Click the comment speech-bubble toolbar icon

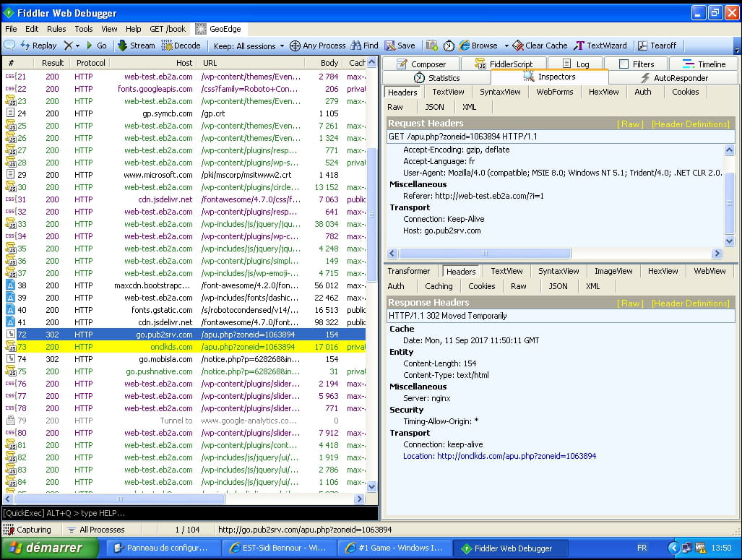pyautogui.click(x=9, y=46)
